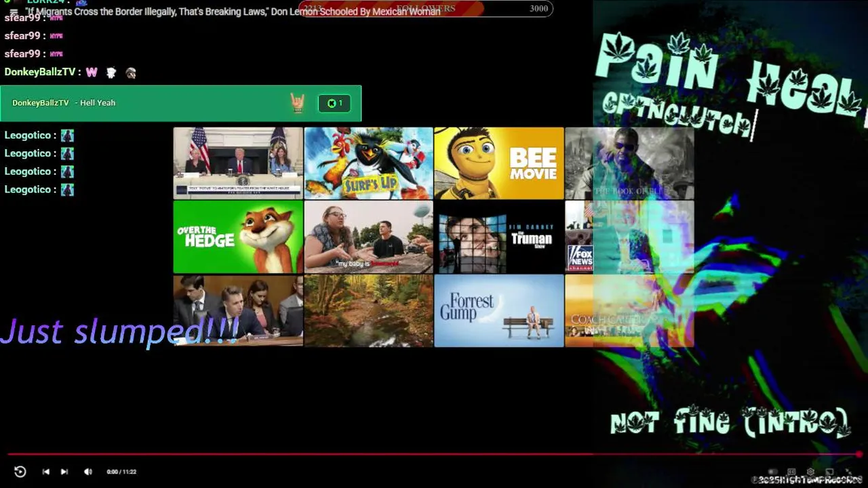Viewport: 868px width, 488px height.
Task: Open the hamburger menu beside the title
Action: tap(14, 12)
